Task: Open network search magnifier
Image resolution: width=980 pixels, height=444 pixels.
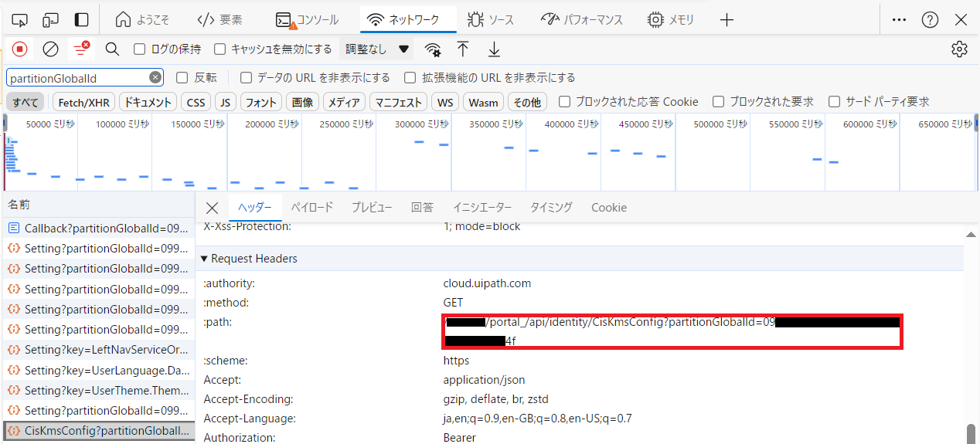Action: 112,49
